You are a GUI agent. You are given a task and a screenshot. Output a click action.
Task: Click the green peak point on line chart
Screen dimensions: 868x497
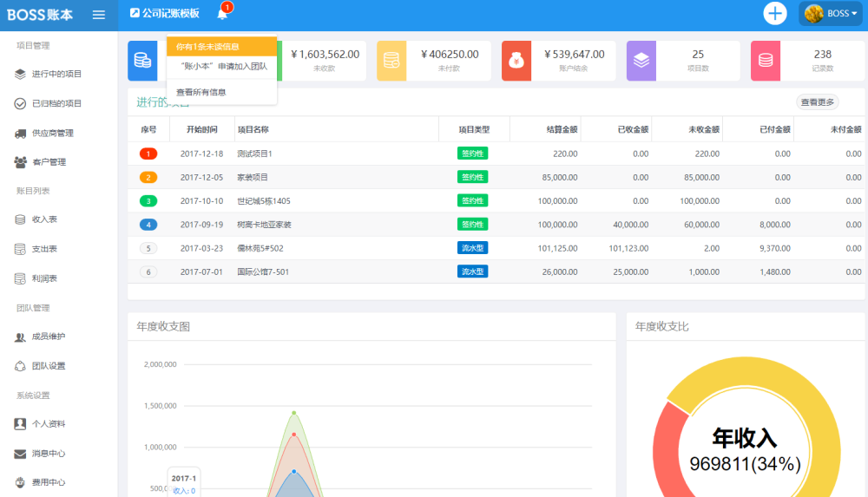pos(294,413)
